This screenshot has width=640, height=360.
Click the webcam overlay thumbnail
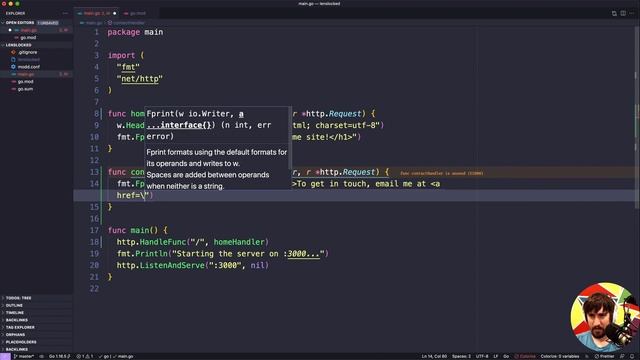click(x=605, y=317)
